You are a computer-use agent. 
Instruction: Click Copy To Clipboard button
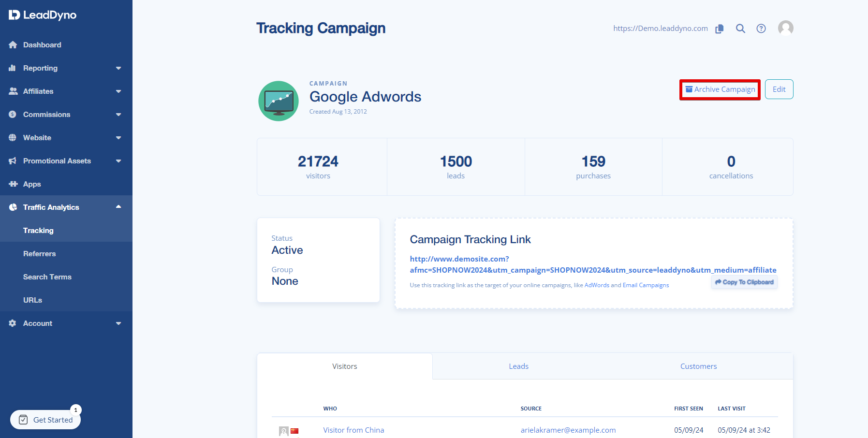click(x=744, y=282)
